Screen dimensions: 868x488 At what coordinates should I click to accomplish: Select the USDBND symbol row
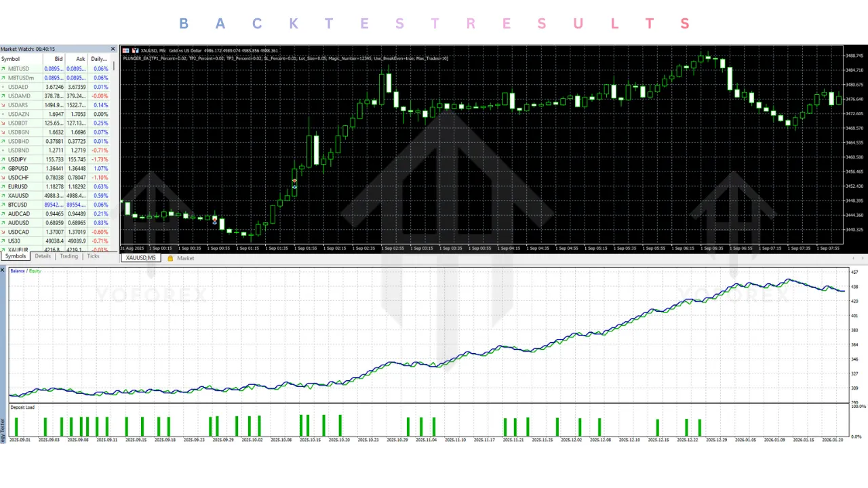coord(56,150)
